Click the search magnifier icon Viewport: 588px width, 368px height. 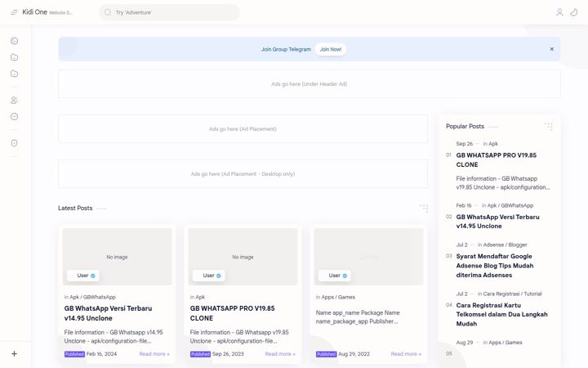[108, 12]
